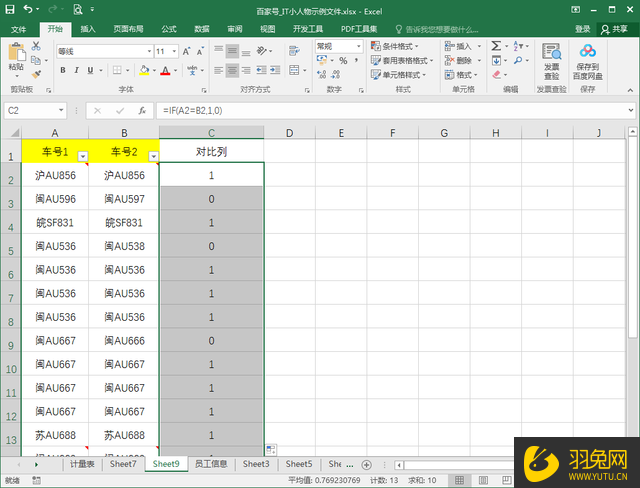640x488 pixels.
Task: Set middle vertical alignment
Action: 232,51
